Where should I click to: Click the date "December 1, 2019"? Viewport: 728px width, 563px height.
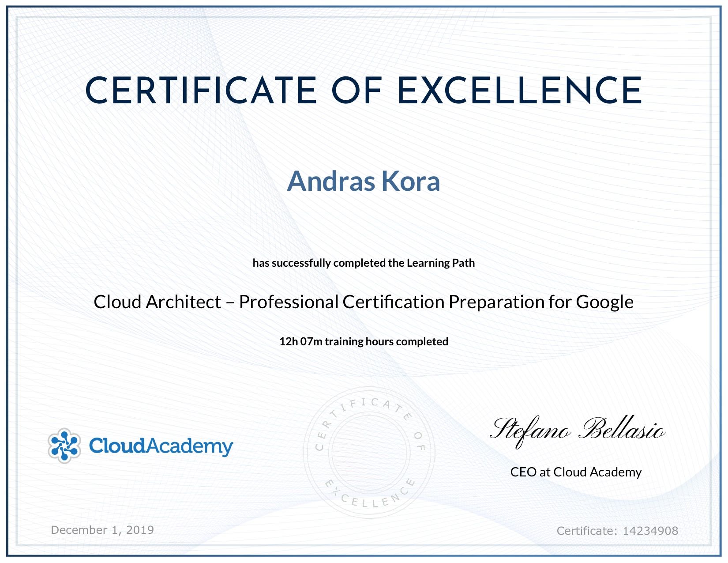click(103, 530)
